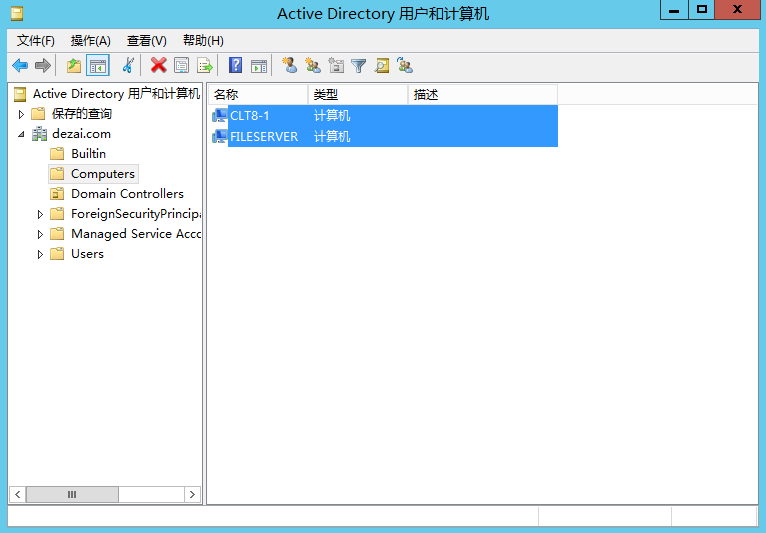Image resolution: width=766 pixels, height=533 pixels.
Task: Open Help with the question mark icon
Action: click(235, 65)
